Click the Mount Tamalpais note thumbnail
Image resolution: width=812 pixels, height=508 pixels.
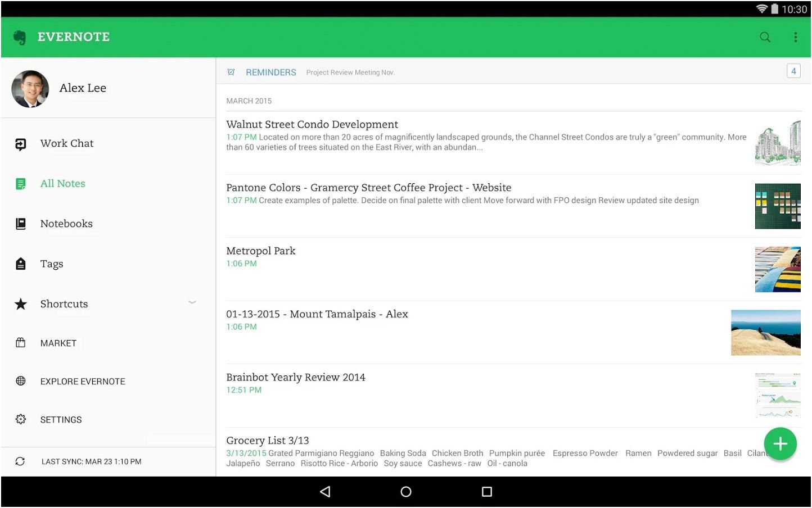pos(765,333)
